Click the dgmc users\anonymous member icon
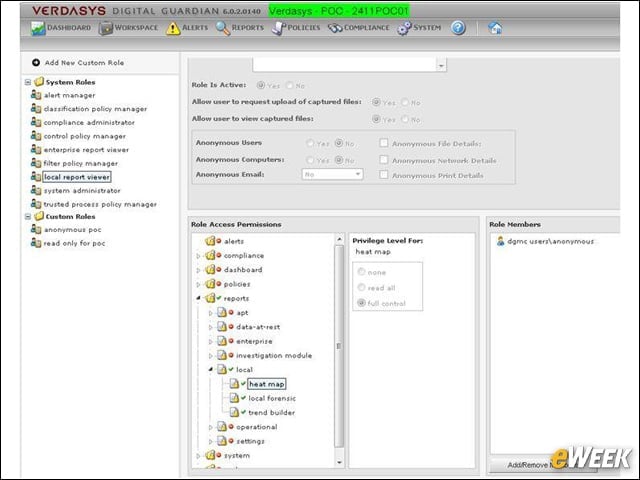Screen dimensions: 640x480 coord(500,241)
